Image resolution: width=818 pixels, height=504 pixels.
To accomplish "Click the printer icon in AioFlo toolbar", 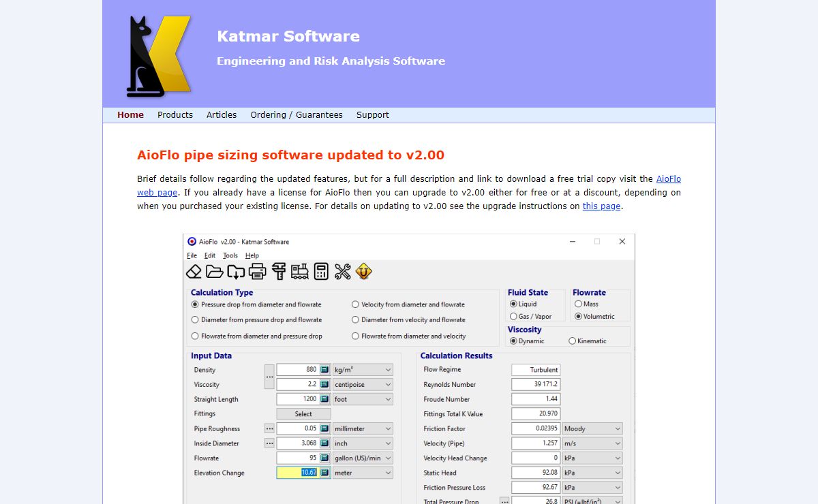I will pyautogui.click(x=257, y=272).
